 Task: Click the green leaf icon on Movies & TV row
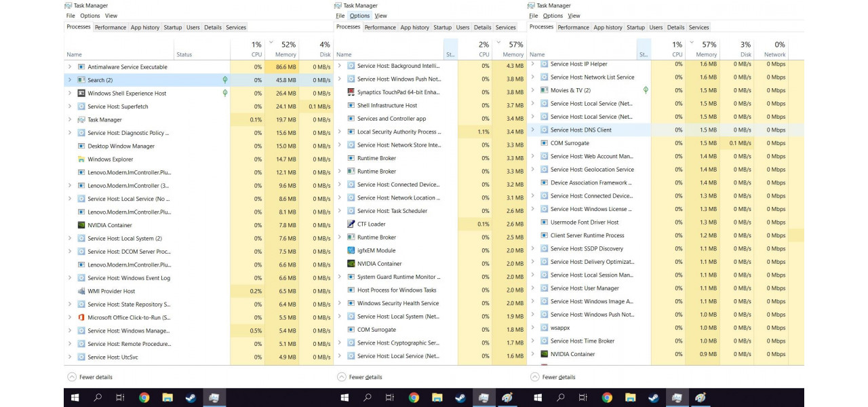tap(646, 90)
